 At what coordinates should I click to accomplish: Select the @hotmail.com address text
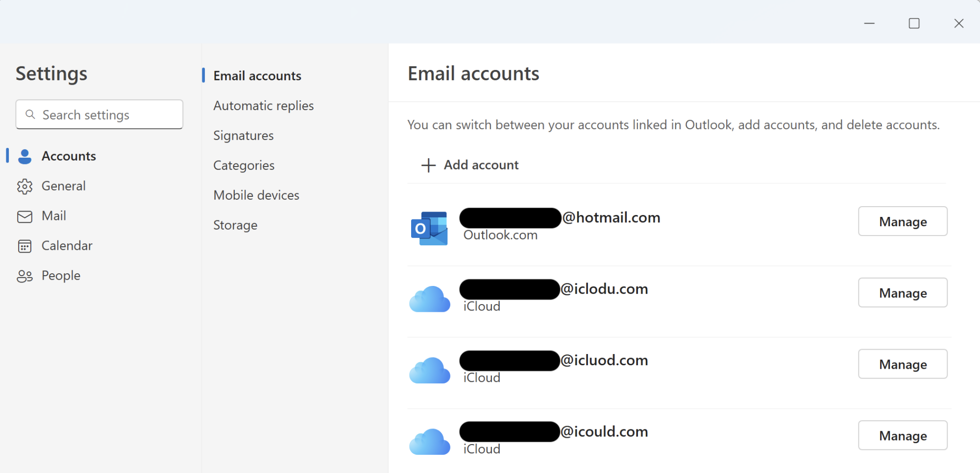[611, 217]
